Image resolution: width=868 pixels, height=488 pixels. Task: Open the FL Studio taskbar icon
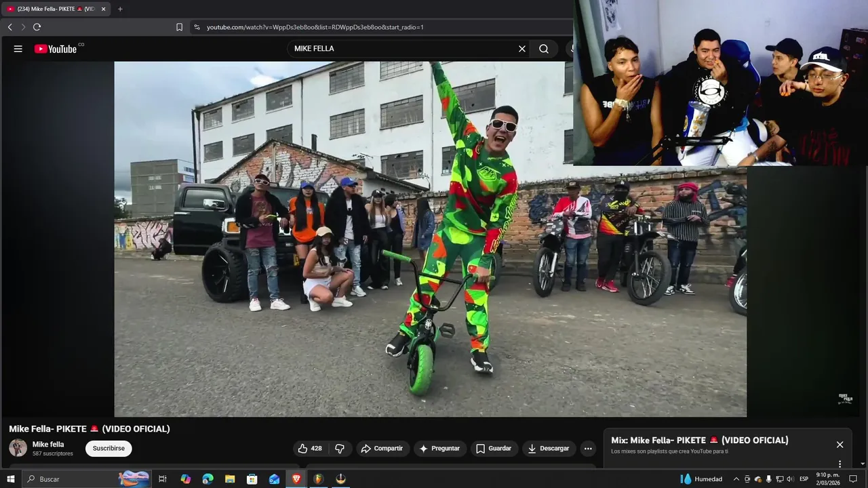(x=318, y=479)
